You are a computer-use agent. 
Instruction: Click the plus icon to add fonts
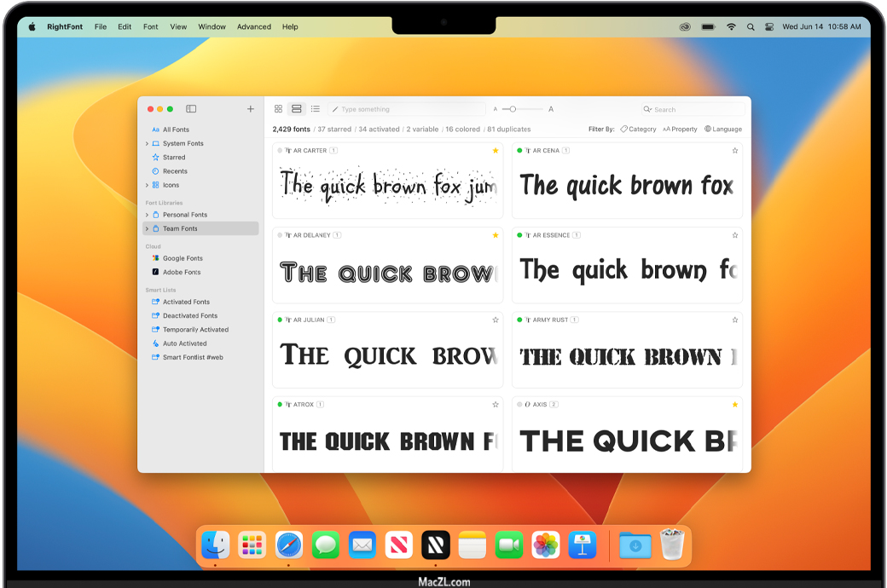point(250,109)
